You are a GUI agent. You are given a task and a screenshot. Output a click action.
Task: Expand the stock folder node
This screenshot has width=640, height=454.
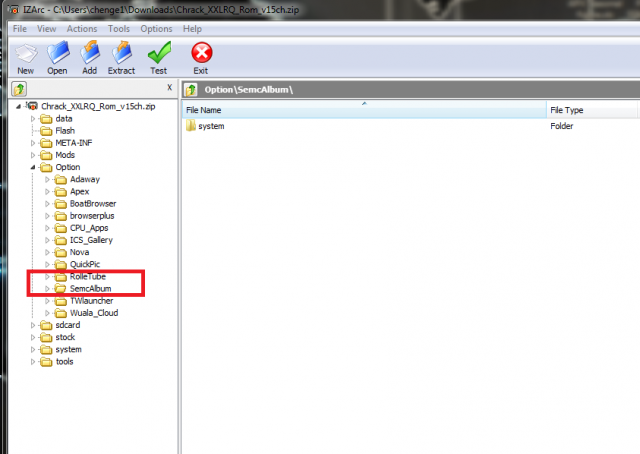[33, 338]
